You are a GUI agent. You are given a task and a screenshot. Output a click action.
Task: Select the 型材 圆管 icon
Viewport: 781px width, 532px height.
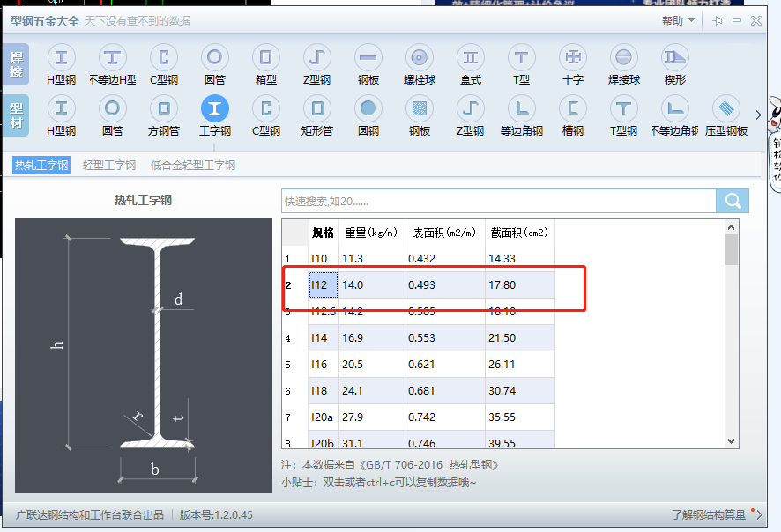pos(113,108)
